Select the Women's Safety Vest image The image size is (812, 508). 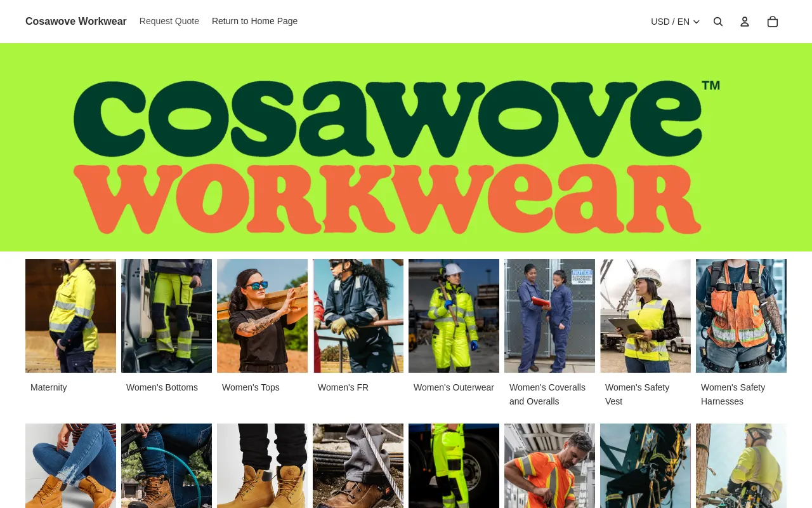[x=645, y=316]
